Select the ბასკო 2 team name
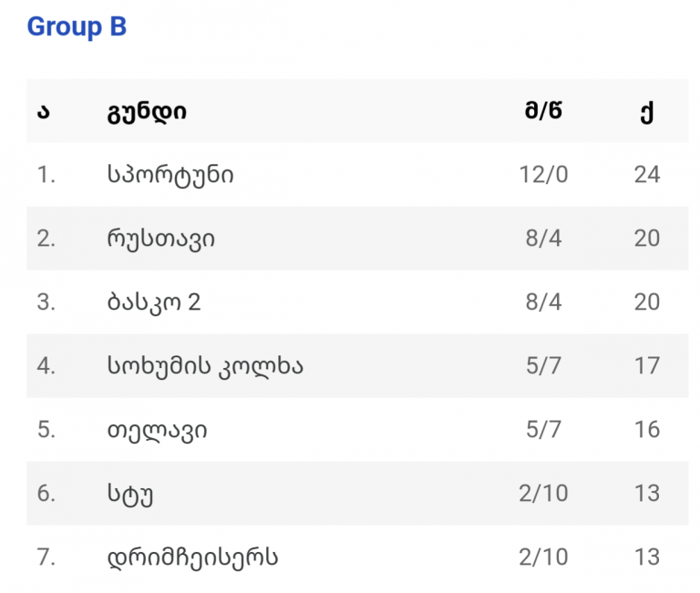Screen dimensions: 700x593 click(154, 302)
